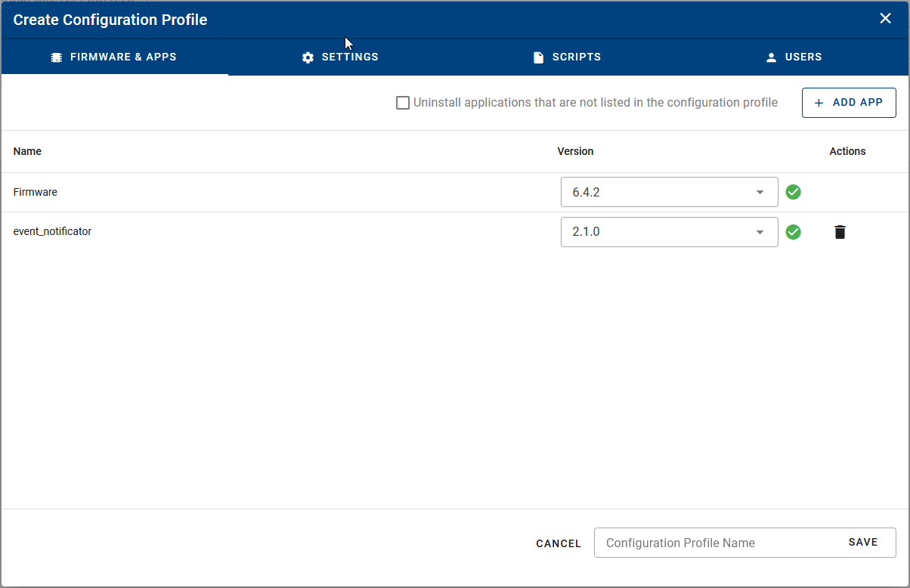Viewport: 910px width, 588px height.
Task: Click the Add App button
Action: 849,102
